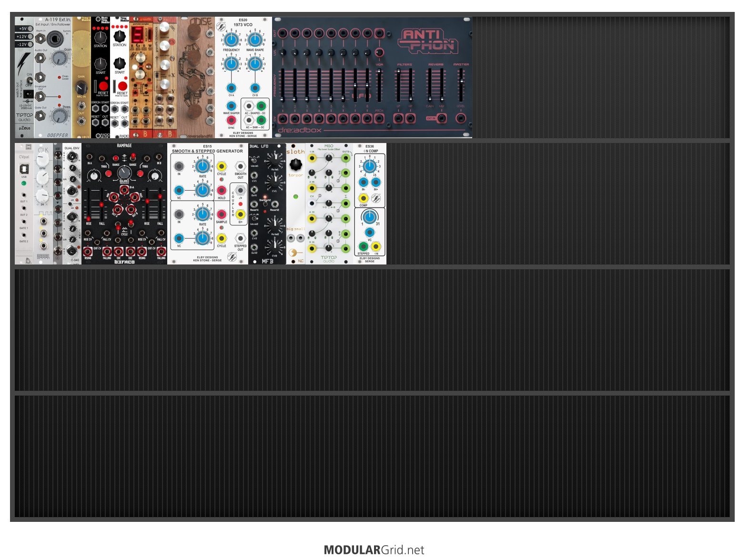The height and width of the screenshot is (560, 749).
Task: Click Antiphon frequency slider 1
Action: [x=283, y=85]
